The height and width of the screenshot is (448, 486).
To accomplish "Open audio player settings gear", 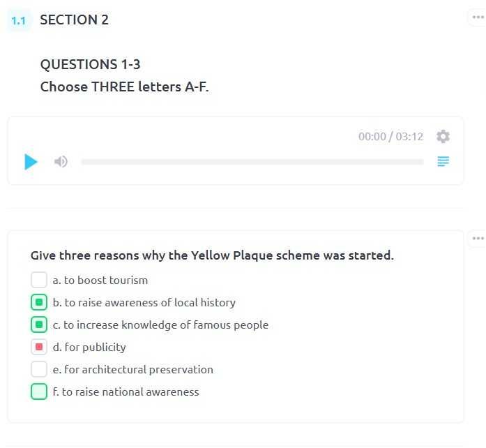I will coord(443,137).
